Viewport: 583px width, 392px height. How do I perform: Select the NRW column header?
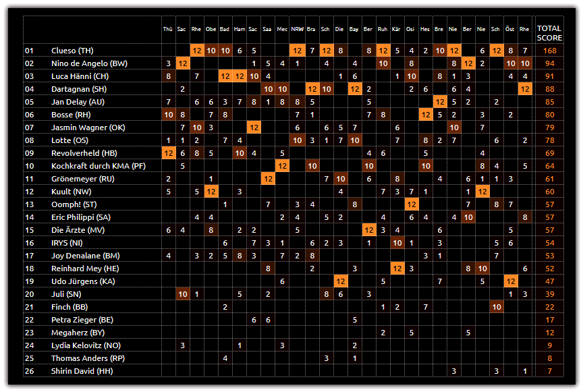point(297,29)
